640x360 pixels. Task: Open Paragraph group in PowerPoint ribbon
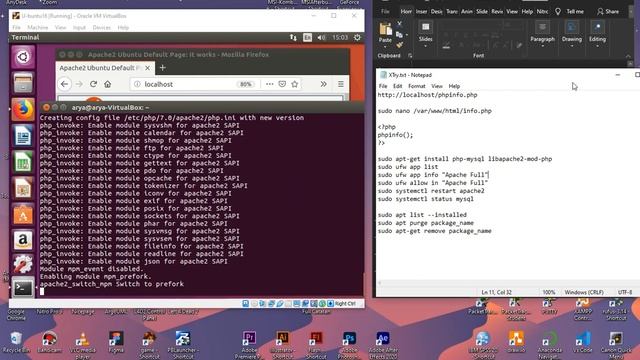coord(542,34)
